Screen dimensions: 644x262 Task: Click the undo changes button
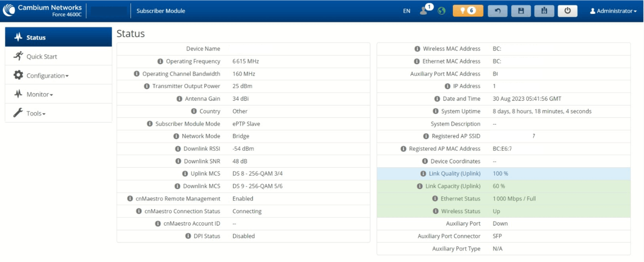[497, 11]
